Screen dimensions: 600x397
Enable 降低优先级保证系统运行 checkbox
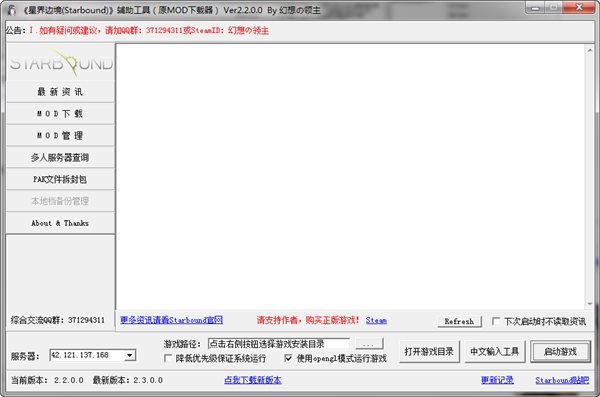coord(168,358)
